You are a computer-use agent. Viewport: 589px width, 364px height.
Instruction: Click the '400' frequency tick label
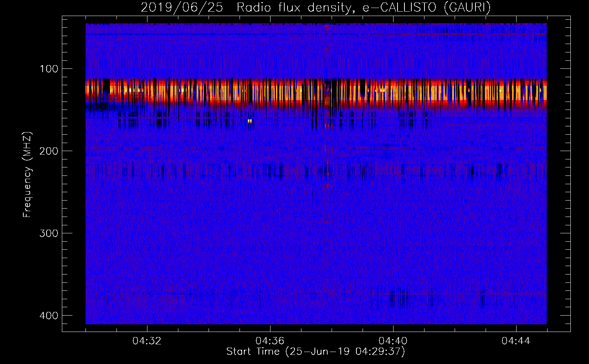(x=48, y=316)
